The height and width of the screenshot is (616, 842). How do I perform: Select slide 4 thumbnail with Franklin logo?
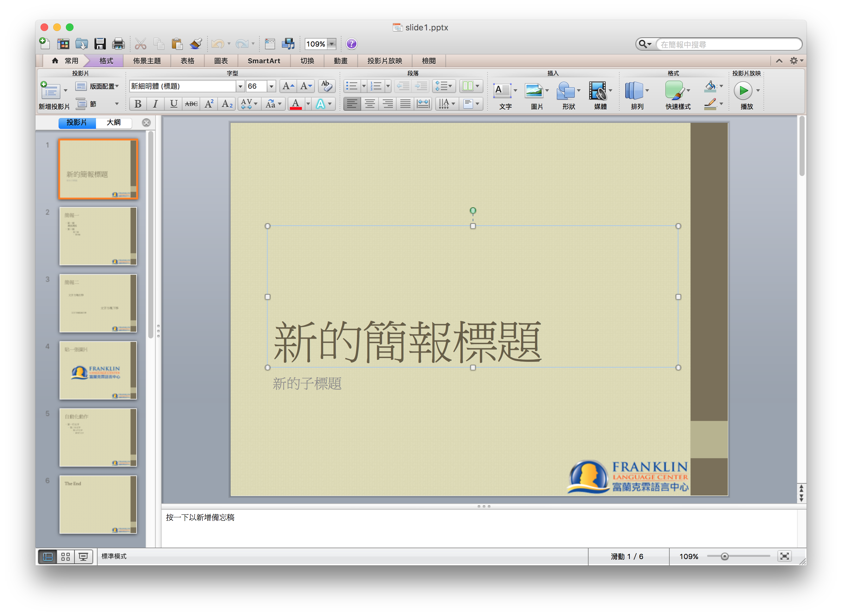[x=98, y=370]
